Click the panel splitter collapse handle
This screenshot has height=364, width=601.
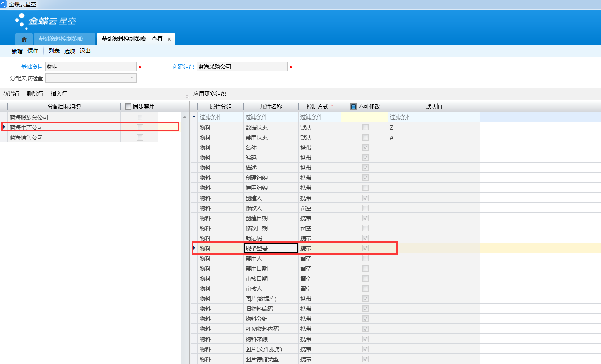[187, 97]
